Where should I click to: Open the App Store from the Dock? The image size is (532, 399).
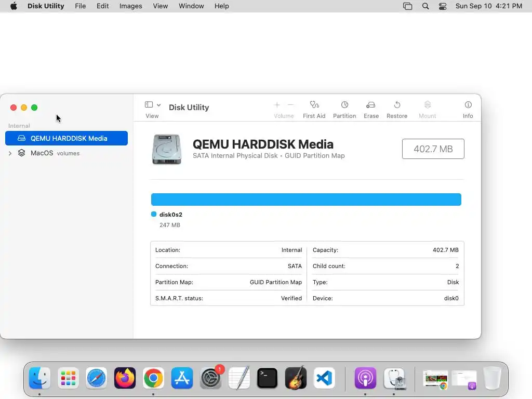pos(182,378)
